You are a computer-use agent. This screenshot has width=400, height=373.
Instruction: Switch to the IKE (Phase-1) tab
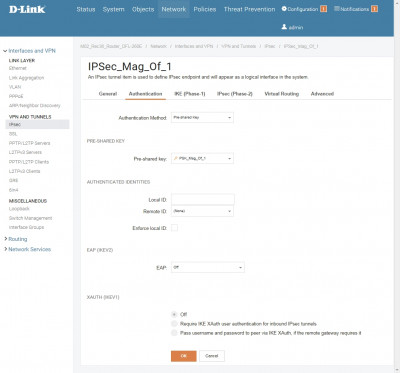coord(190,94)
